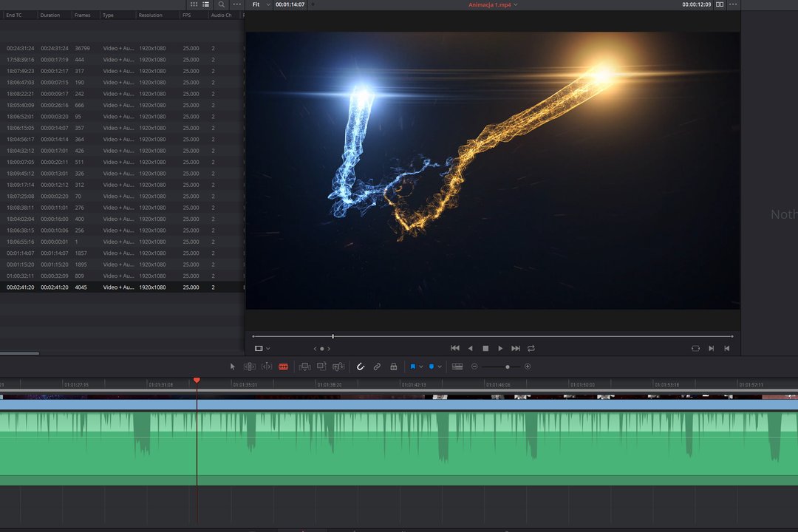The width and height of the screenshot is (798, 532).
Task: Activate Trim Edit Mode tool
Action: tap(250, 366)
